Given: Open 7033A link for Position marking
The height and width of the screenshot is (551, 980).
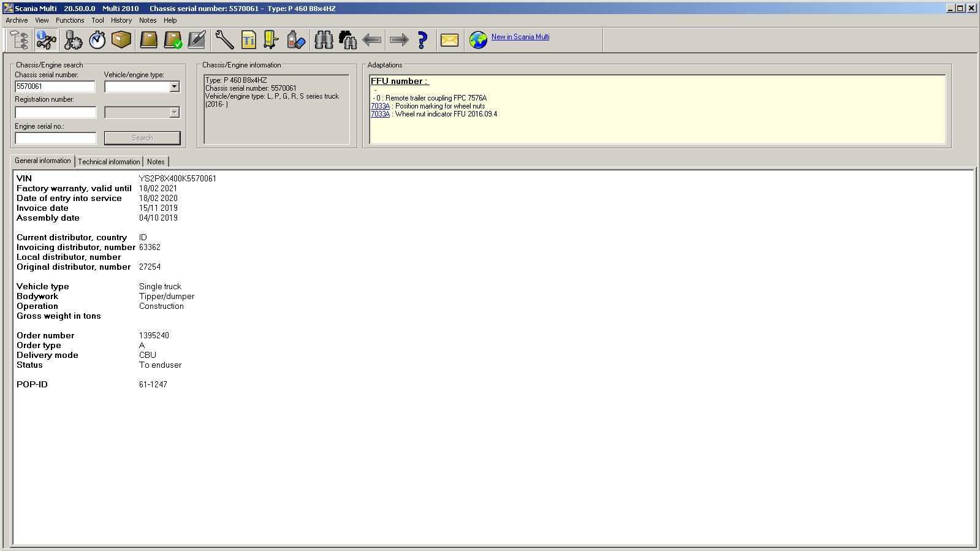Looking at the screenshot, I should 380,106.
